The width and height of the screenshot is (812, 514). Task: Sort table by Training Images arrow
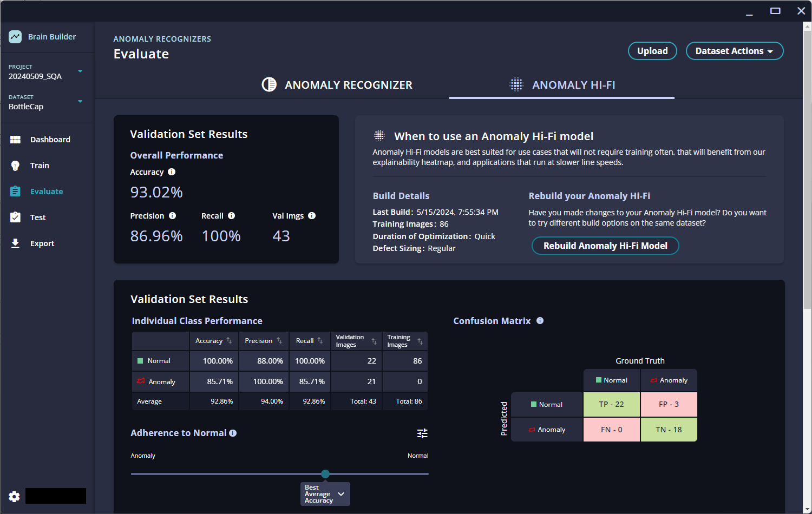420,341
